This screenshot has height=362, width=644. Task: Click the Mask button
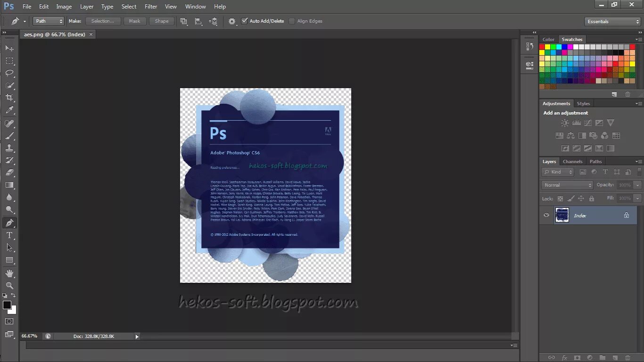tap(135, 21)
